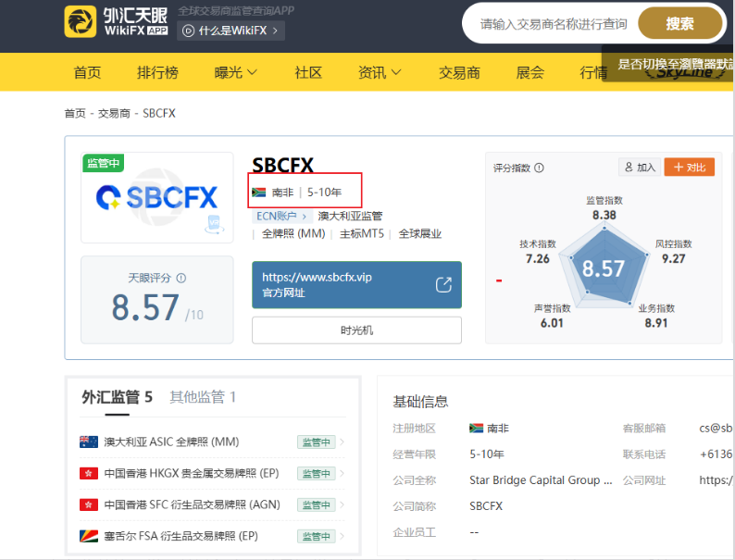Screen dimensions: 735x560
Task: Expand the SFC row chevron arrow
Action: pos(343,504)
